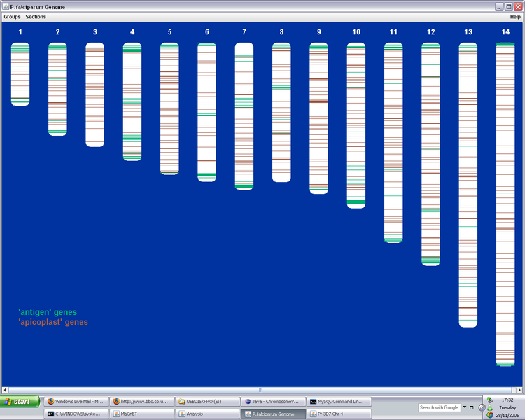This screenshot has width=525, height=420.
Task: Click the chromosome 10 column
Action: pyautogui.click(x=356, y=125)
